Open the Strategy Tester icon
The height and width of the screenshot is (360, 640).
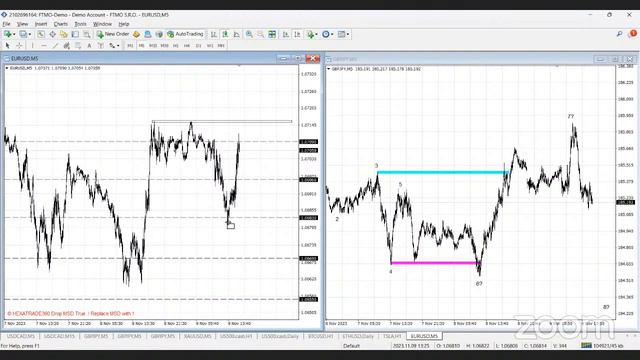click(87, 34)
